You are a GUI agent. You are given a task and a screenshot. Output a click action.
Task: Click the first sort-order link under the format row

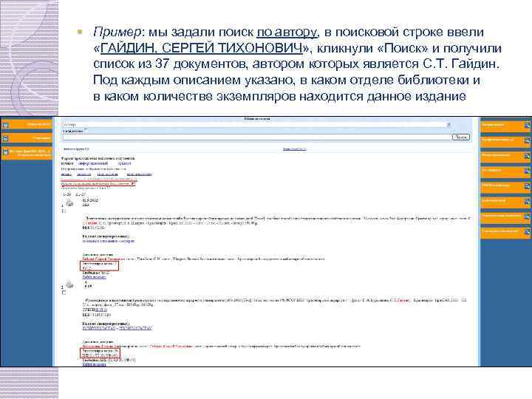click(x=66, y=174)
